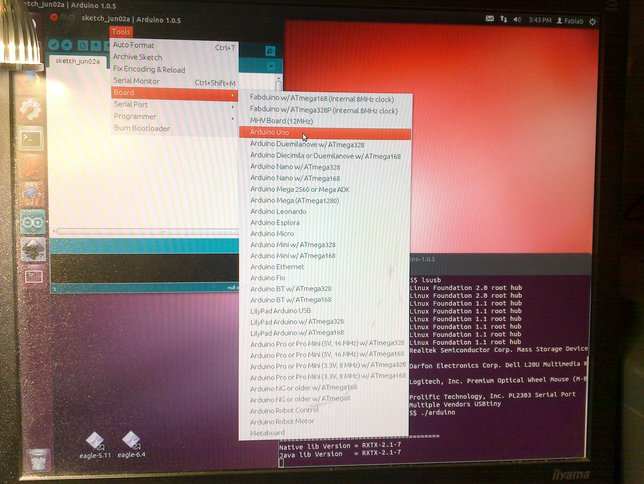644x484 pixels.
Task: Open the mail envelope indicator
Action: tap(490, 18)
